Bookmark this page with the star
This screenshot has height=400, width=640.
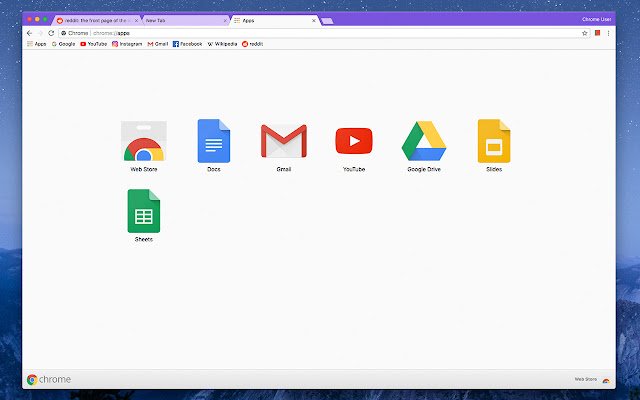(x=584, y=33)
